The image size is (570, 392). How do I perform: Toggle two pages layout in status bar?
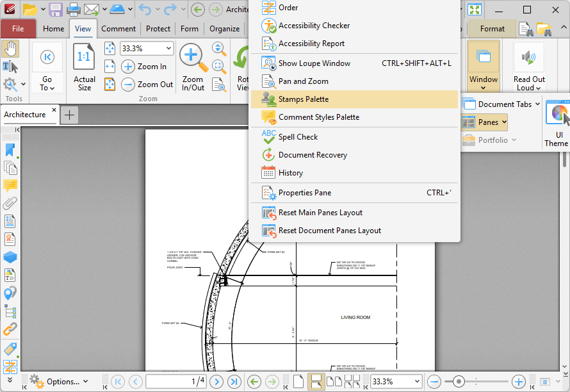point(334,382)
